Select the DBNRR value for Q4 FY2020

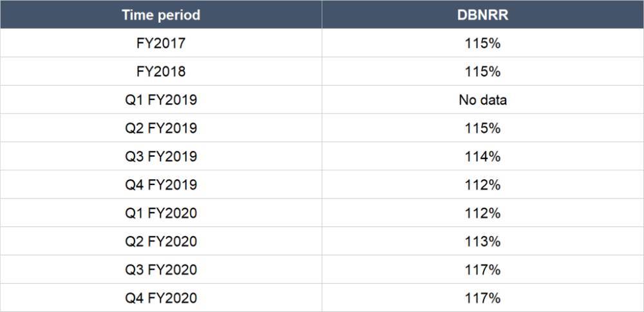[x=482, y=298]
